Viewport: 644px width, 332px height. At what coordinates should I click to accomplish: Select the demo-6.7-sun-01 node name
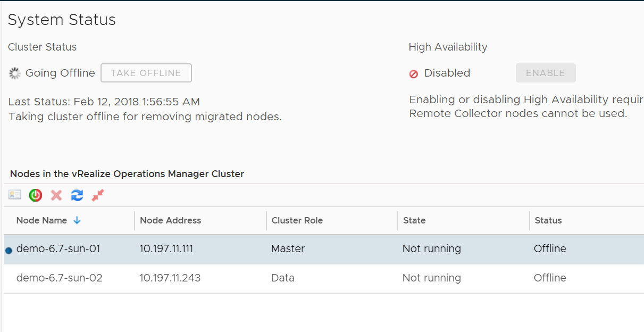point(58,248)
